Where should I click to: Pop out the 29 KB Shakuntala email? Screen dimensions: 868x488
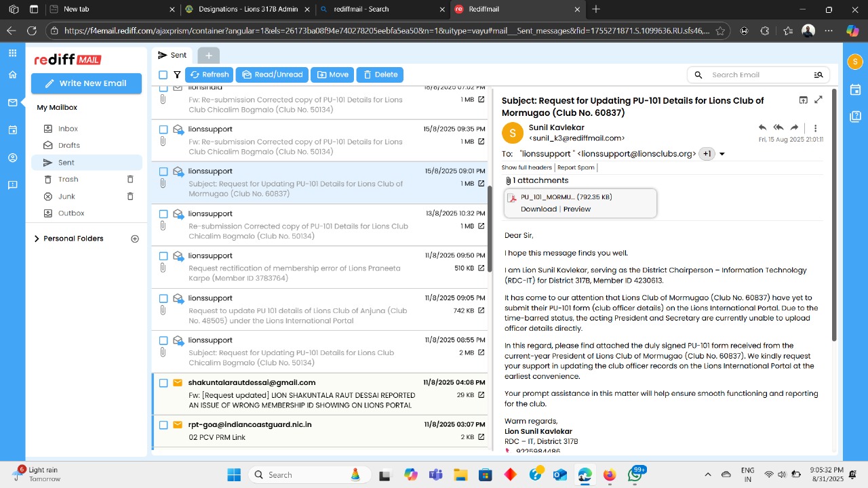(481, 395)
